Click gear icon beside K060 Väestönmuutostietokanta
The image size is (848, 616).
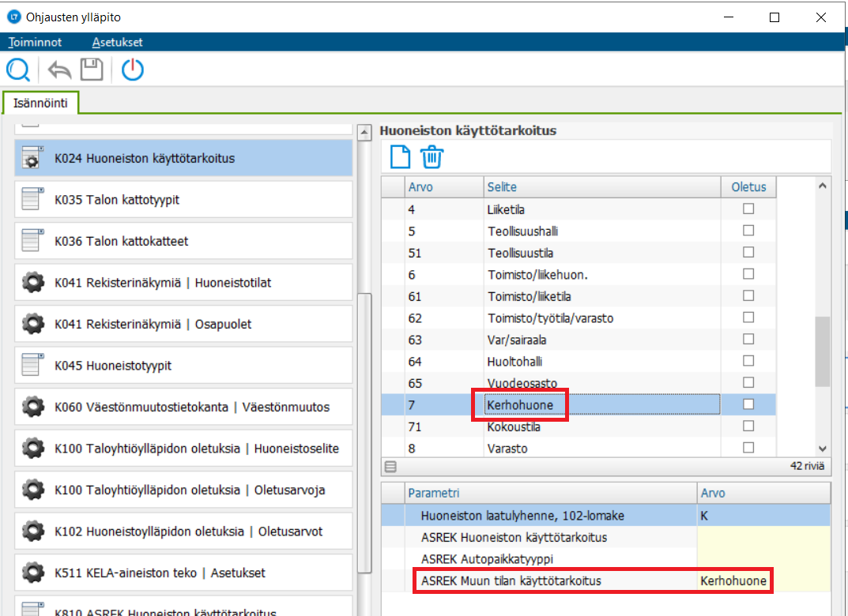point(32,408)
